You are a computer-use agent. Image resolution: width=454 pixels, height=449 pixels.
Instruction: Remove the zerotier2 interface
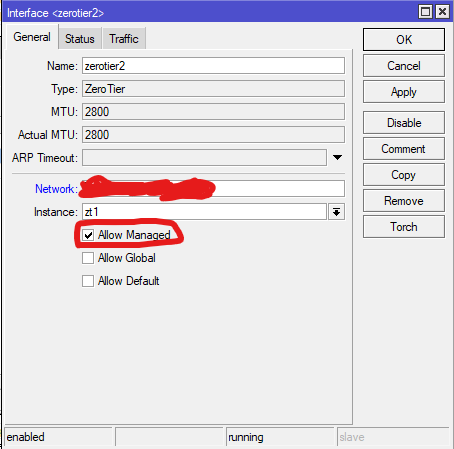point(404,201)
